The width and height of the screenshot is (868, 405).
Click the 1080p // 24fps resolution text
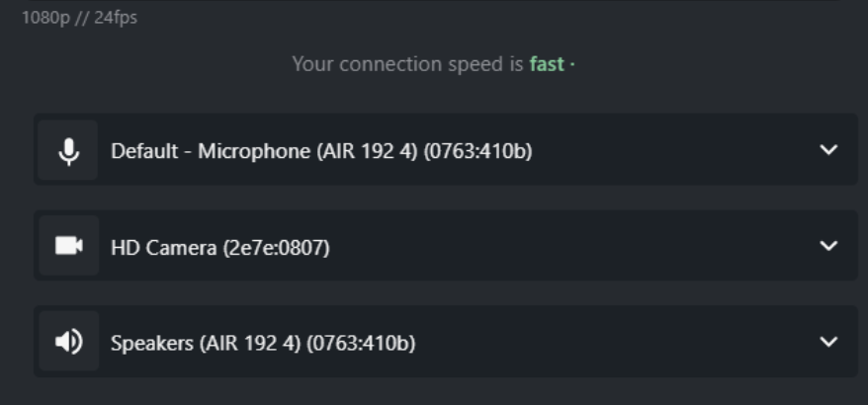(79, 18)
